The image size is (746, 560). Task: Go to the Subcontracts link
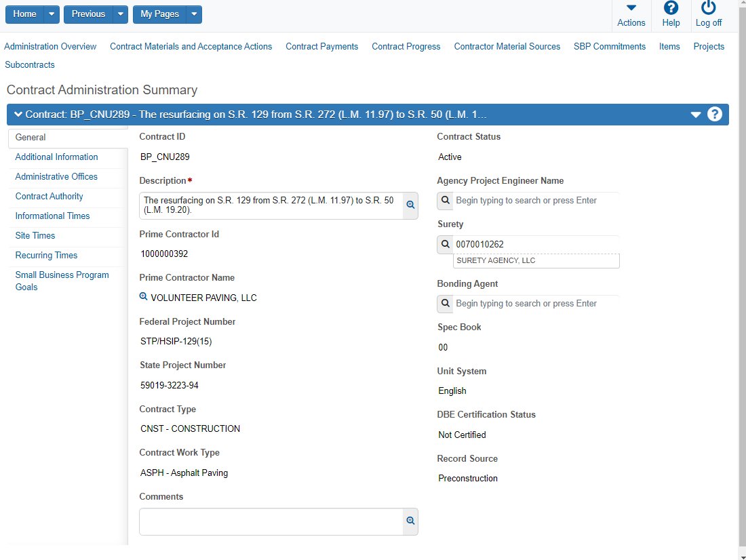(x=30, y=64)
